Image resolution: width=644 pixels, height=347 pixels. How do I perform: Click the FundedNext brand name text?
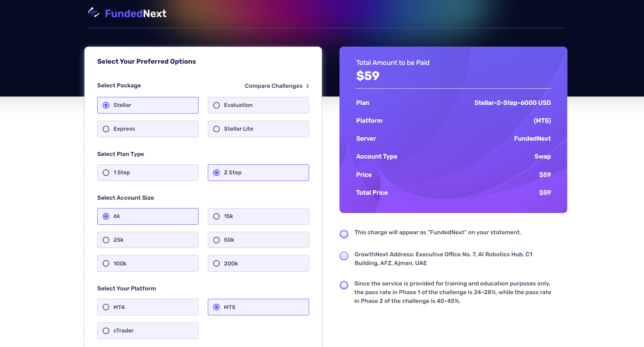[136, 14]
